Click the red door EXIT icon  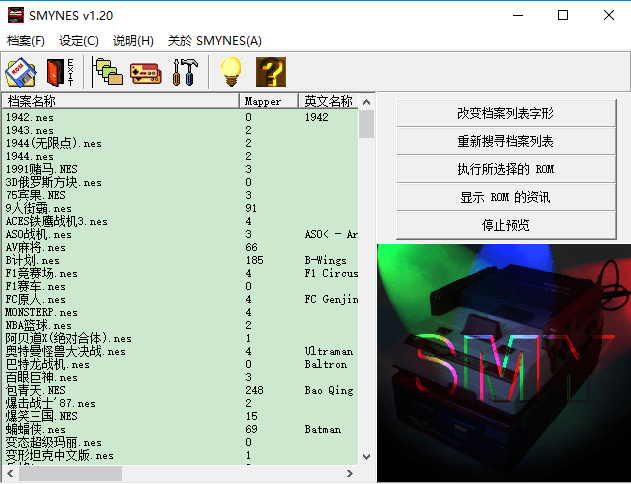click(x=60, y=72)
